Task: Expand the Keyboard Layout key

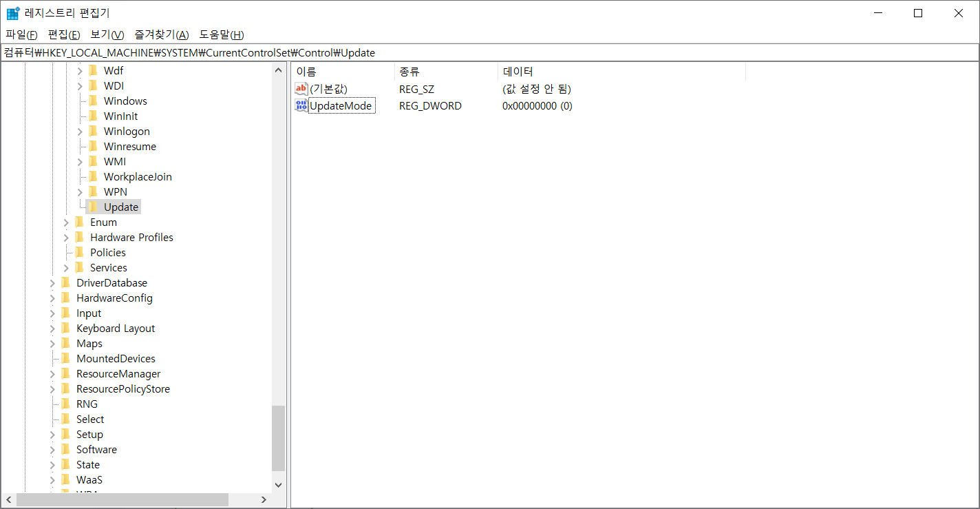Action: 52,329
